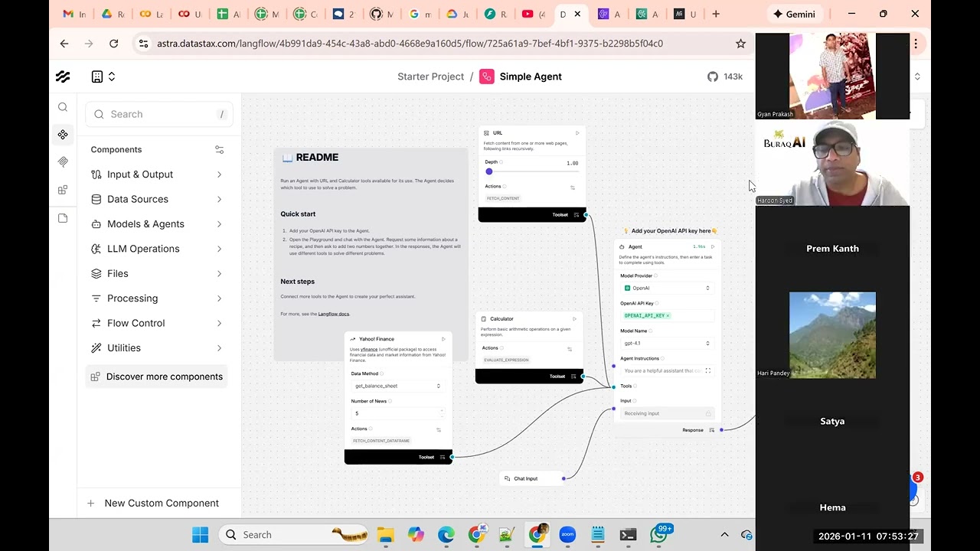This screenshot has height=551, width=980.
Task: Click the Agent node title
Action: (x=635, y=247)
